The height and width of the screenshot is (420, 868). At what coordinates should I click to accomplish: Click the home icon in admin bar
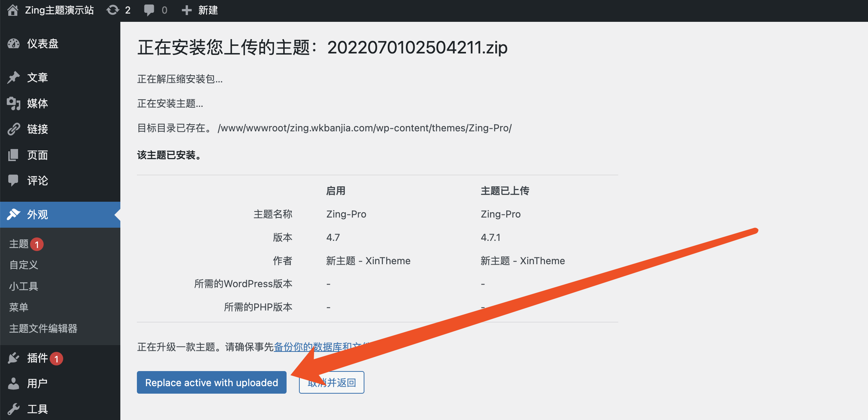pos(13,10)
